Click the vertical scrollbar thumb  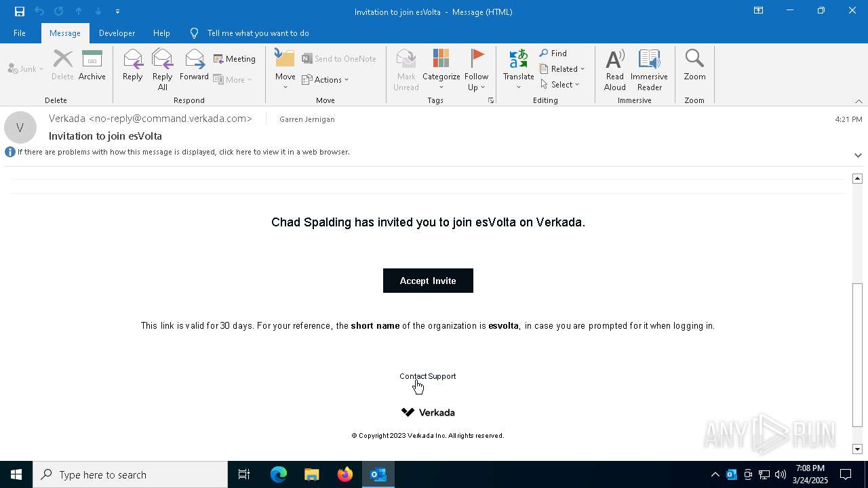[x=857, y=356]
